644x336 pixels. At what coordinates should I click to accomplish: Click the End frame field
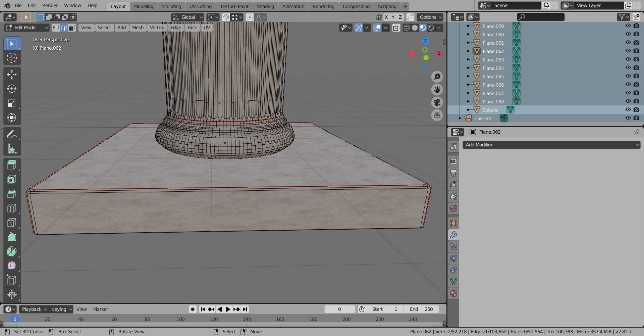pos(421,309)
